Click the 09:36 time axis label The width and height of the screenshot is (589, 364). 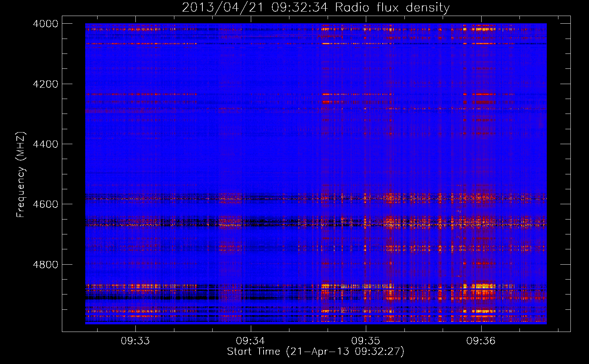481,341
